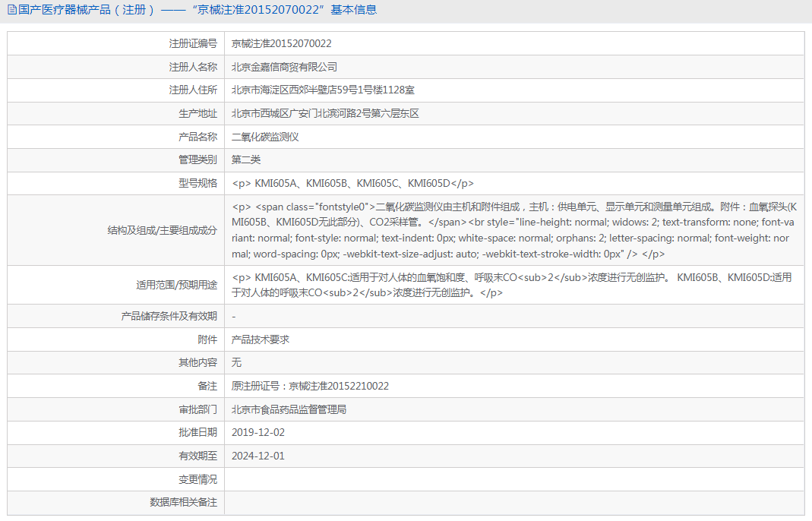The image size is (812, 521).
Task: Open the 产品技术要求 attachment
Action: (261, 339)
